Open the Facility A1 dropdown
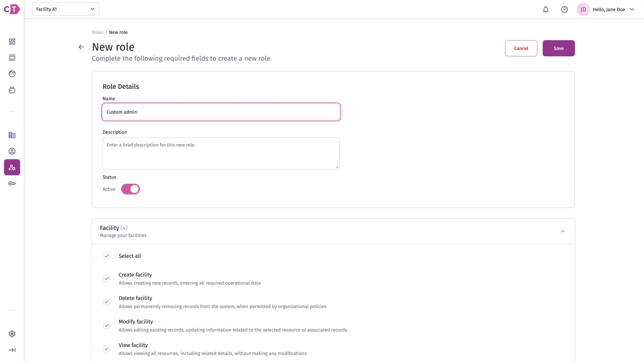644x362 pixels. pos(66,9)
